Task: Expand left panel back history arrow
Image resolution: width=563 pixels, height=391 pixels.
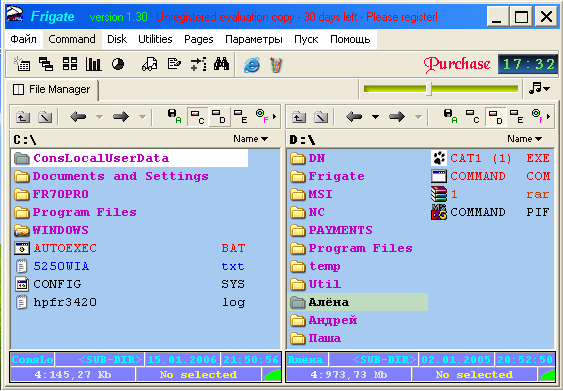Action: 99,117
